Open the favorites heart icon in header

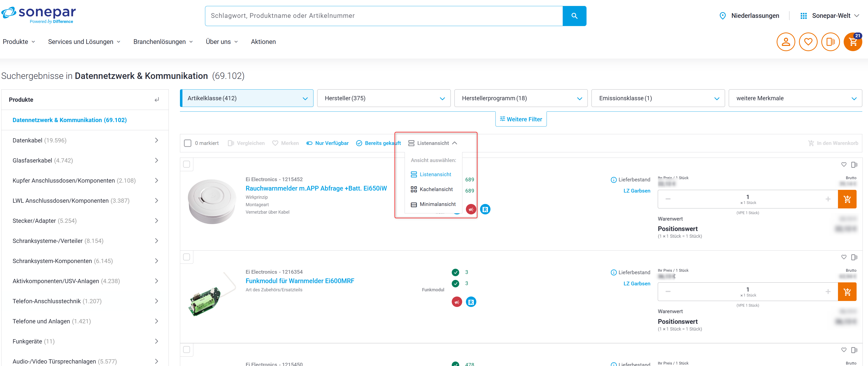808,42
